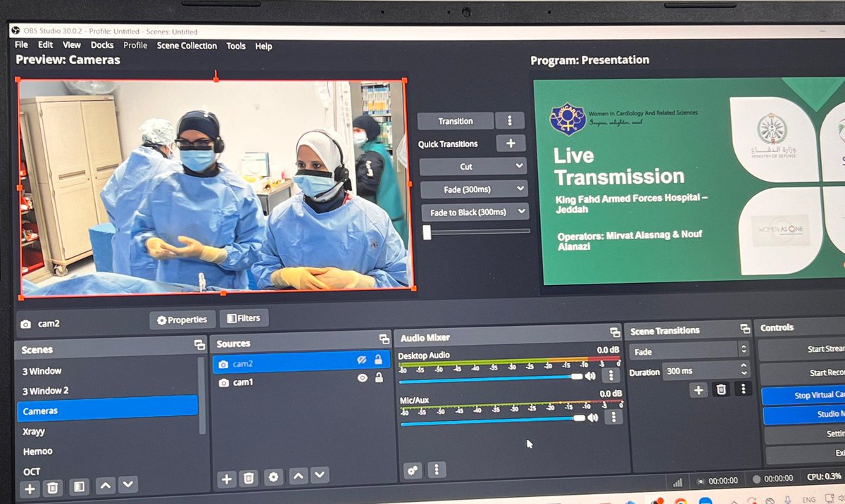845x504 pixels.
Task: Open the File menu
Action: 22,44
